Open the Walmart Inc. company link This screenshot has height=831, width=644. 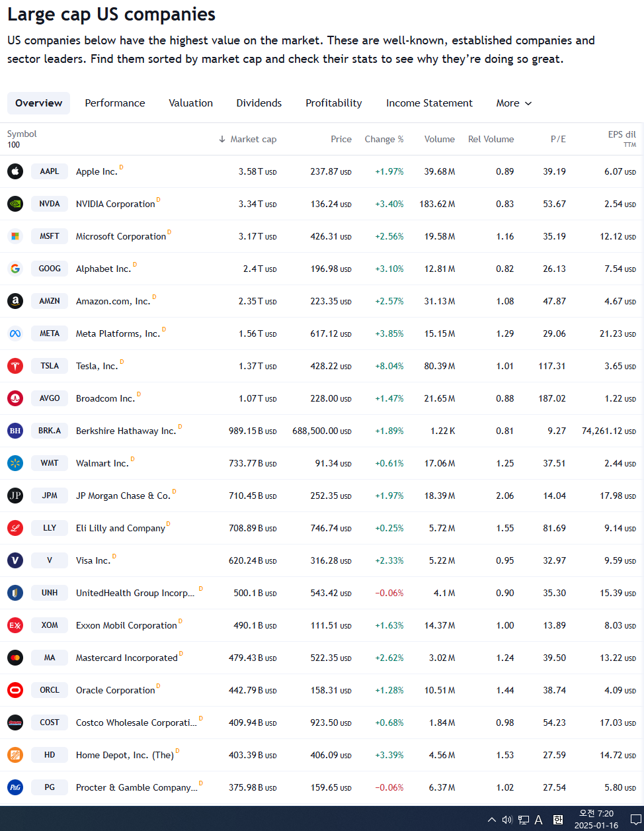(102, 464)
